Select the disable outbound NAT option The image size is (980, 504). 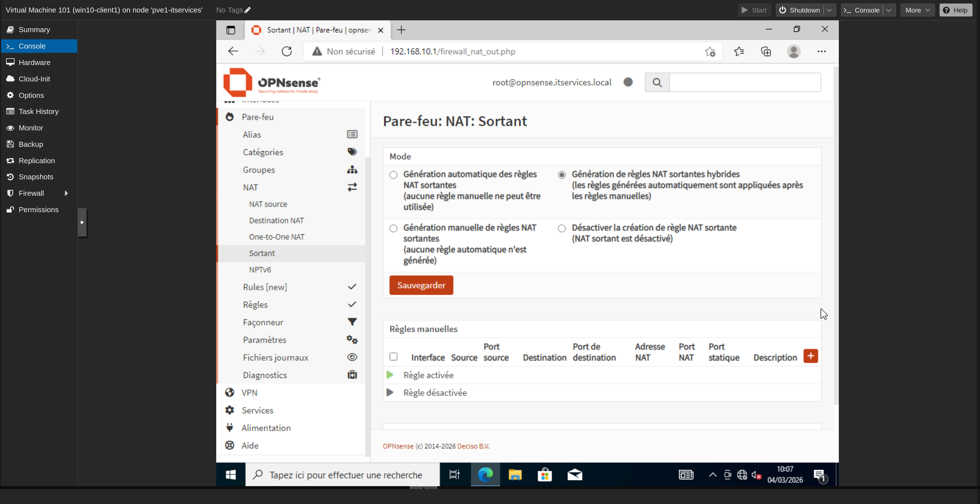(561, 229)
